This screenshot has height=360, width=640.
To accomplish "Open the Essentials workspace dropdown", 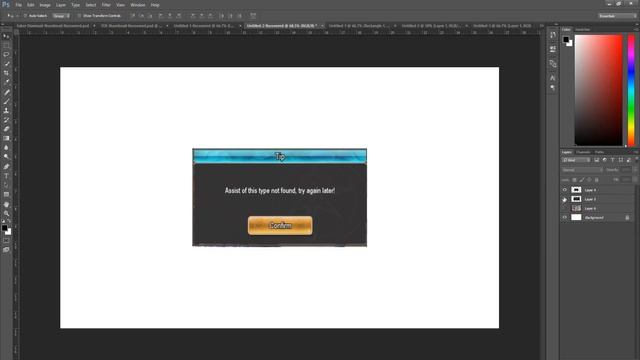I will coord(617,16).
